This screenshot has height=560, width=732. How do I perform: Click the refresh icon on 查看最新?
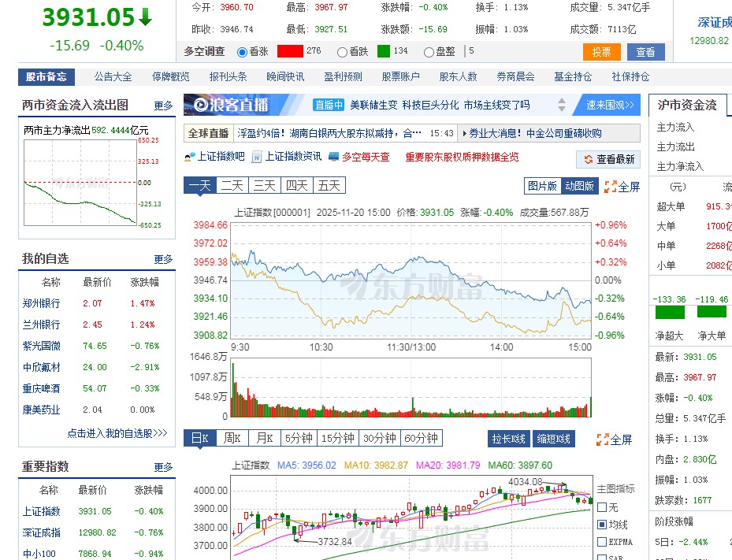click(x=589, y=158)
